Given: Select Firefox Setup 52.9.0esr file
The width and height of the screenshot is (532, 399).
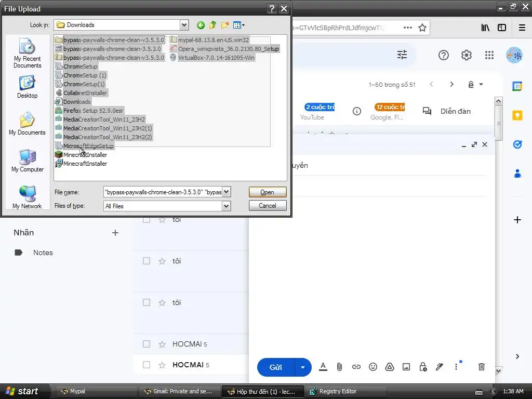Looking at the screenshot, I should [89, 111].
